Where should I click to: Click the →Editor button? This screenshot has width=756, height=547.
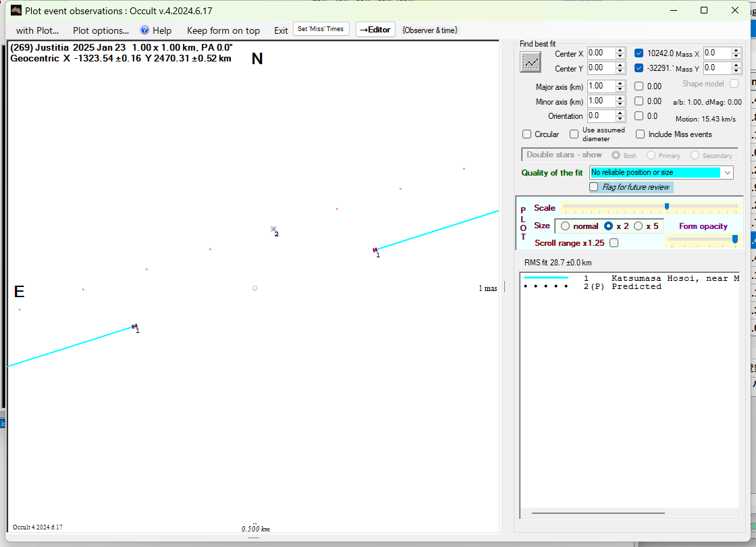(x=375, y=30)
